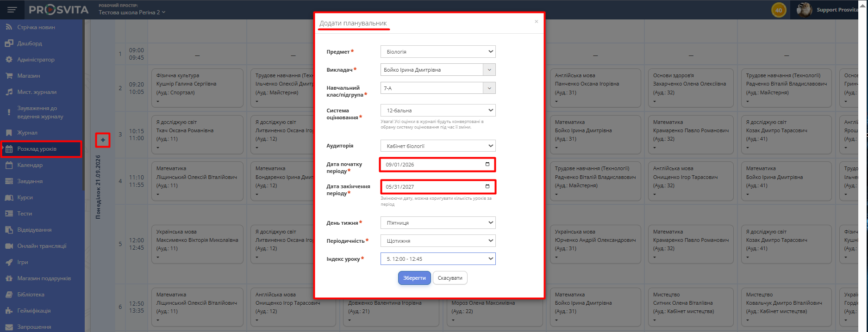Go to Журнал in sidebar menu
868x332 pixels.
[27, 133]
